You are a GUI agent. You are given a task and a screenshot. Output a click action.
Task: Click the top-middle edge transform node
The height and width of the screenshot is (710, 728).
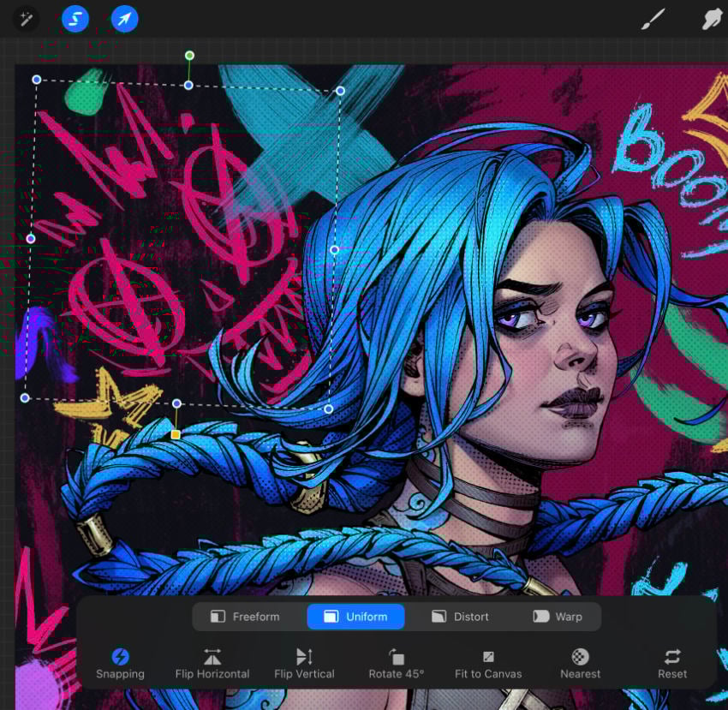click(188, 86)
